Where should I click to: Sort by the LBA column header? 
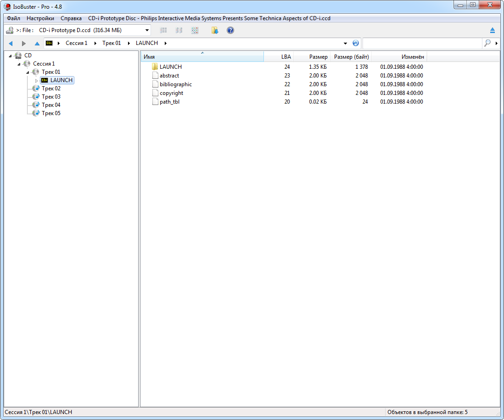[279, 57]
